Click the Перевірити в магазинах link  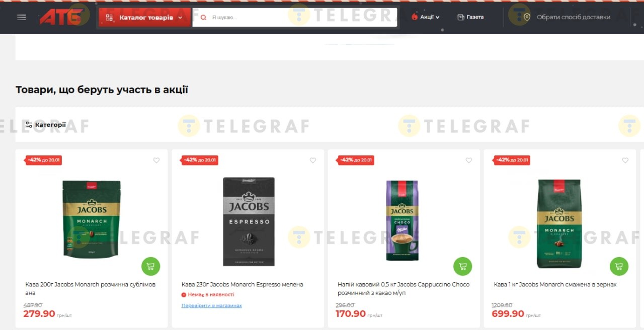pos(212,305)
